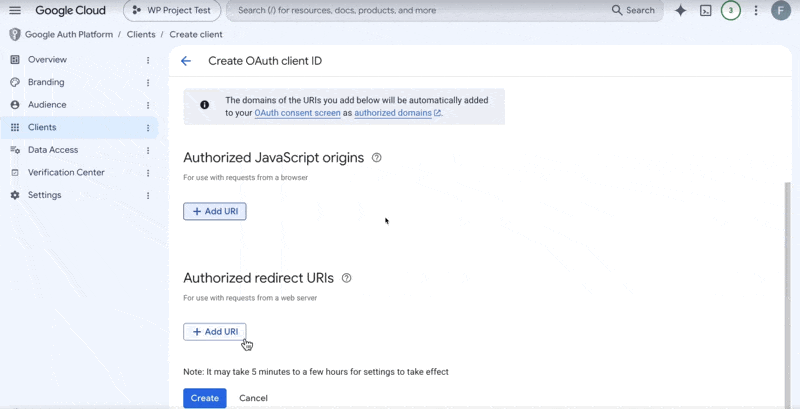Open notifications badge showing 3
The height and width of the screenshot is (409, 800).
731,10
